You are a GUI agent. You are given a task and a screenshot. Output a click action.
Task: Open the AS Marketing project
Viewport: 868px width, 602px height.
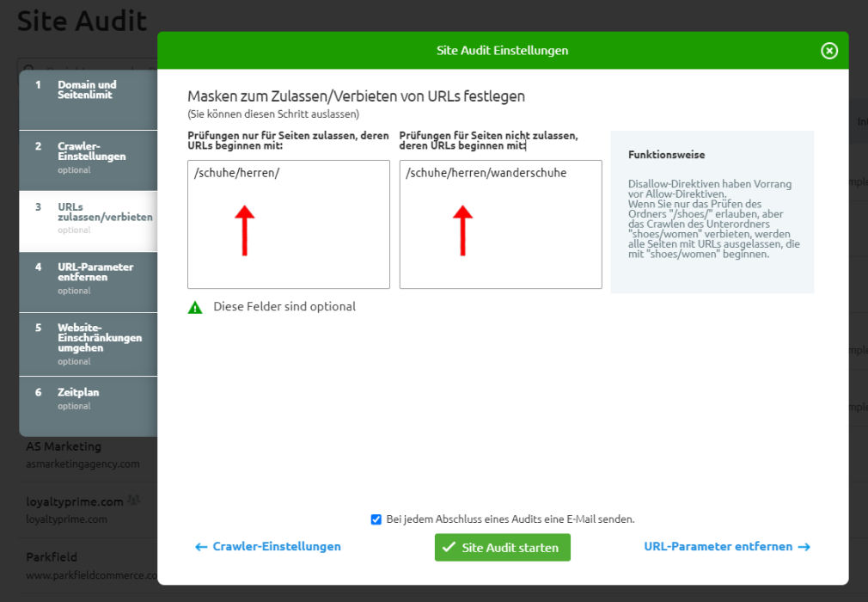pos(64,447)
